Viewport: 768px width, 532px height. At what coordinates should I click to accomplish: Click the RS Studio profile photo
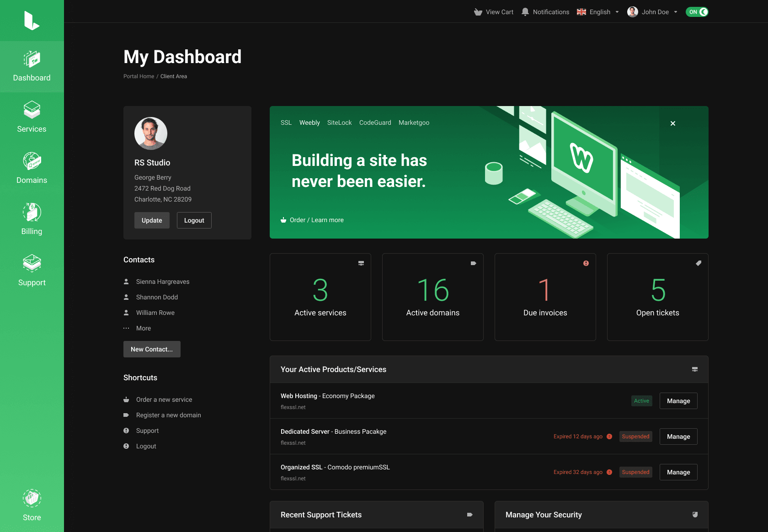tap(150, 133)
